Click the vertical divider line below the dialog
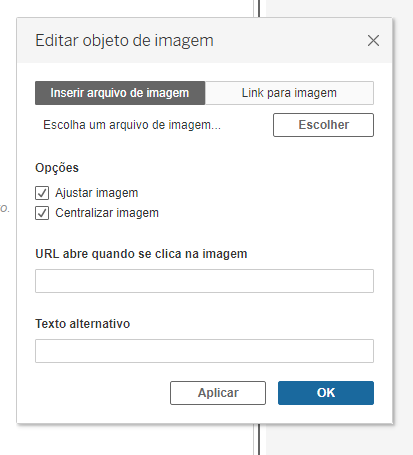413x455 pixels. (256, 439)
